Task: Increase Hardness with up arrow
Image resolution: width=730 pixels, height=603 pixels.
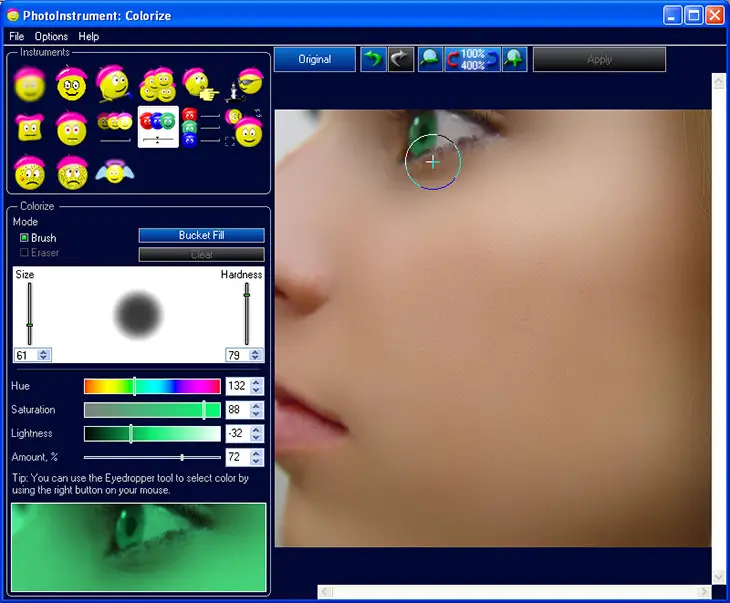Action: pyautogui.click(x=255, y=352)
